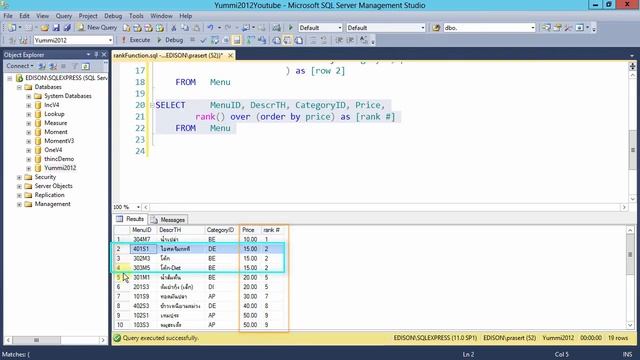Click the first icon right of dbo. box
The image size is (640, 360).
[546, 28]
